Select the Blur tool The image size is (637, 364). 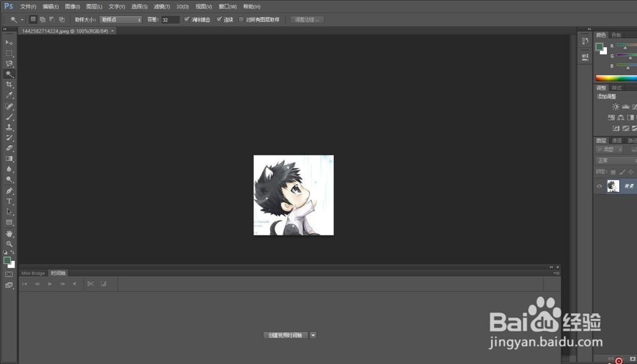click(x=9, y=169)
